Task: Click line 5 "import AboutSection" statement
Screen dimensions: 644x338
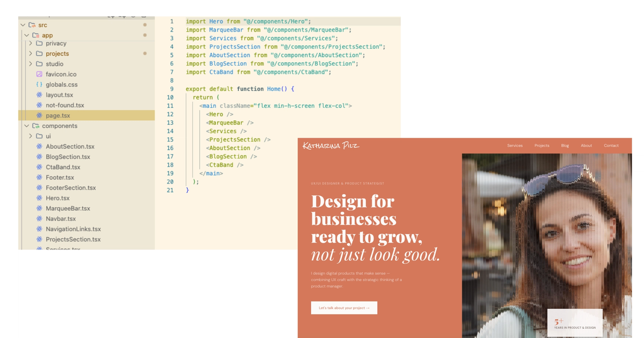Action: pyautogui.click(x=275, y=55)
